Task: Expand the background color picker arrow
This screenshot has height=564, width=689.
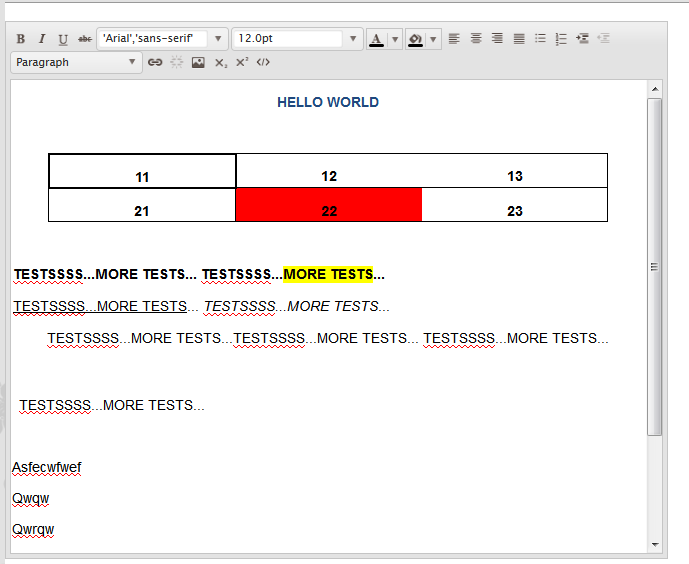Action: pyautogui.click(x=433, y=39)
